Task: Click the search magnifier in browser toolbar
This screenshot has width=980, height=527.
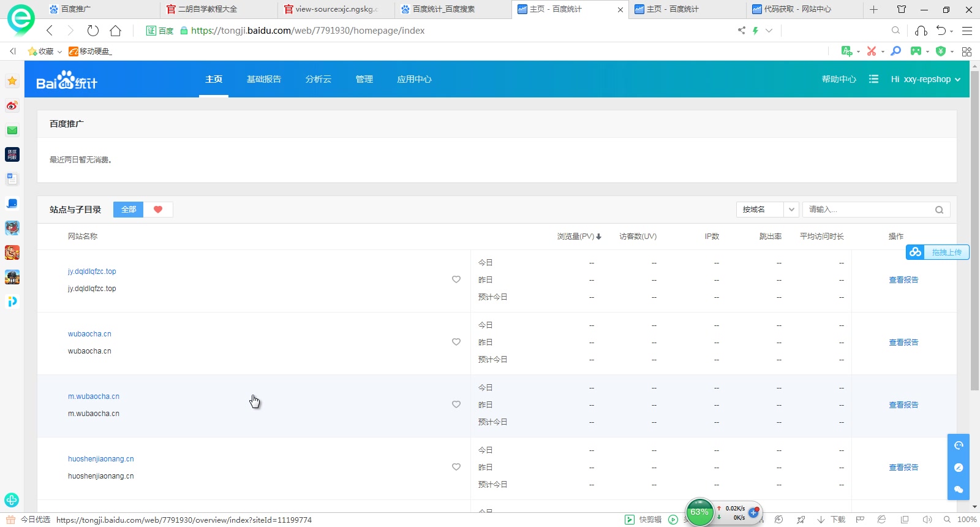Action: pos(895,31)
